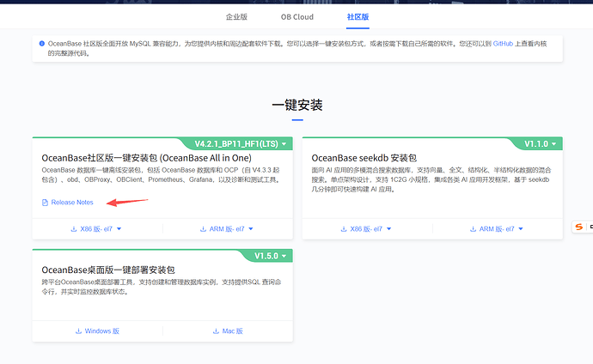This screenshot has height=364, width=593.
Task: Select the 社区版 tab
Action: coord(358,16)
